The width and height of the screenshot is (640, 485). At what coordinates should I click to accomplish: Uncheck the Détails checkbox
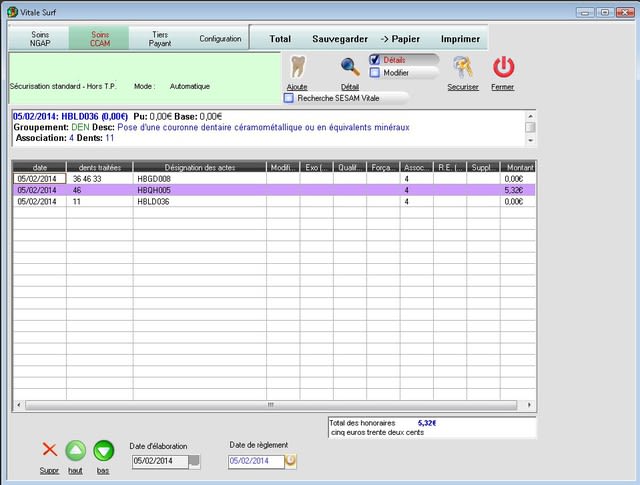(375, 60)
